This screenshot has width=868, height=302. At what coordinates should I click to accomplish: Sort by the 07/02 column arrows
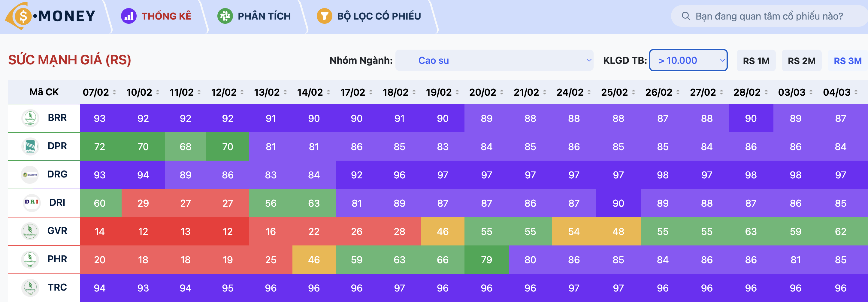click(115, 92)
